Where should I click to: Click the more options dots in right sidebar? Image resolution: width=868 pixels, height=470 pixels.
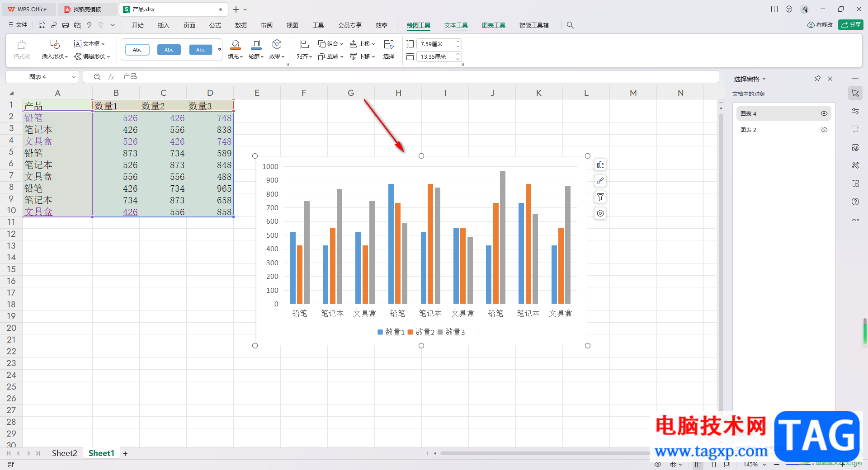(x=855, y=220)
